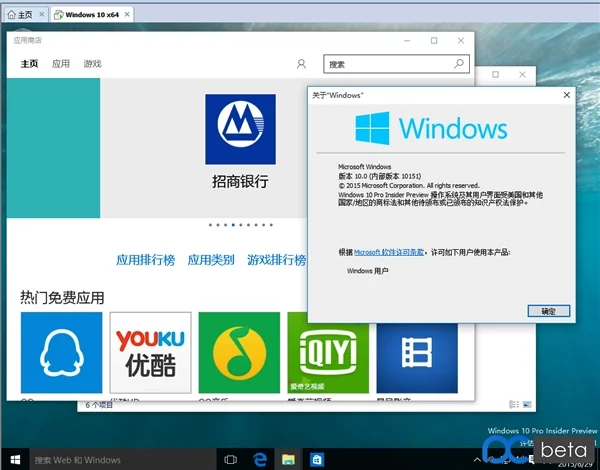Switch to the 应用 tab in Store

click(61, 64)
